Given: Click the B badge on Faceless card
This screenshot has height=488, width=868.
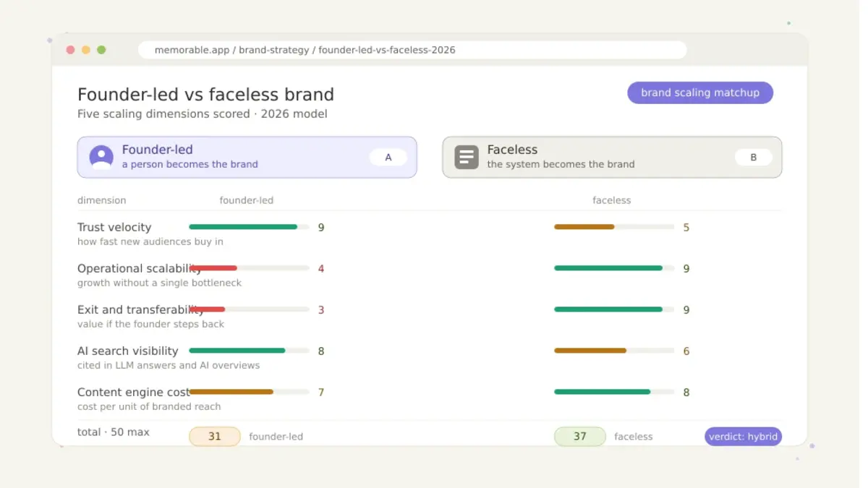Looking at the screenshot, I should tap(754, 157).
